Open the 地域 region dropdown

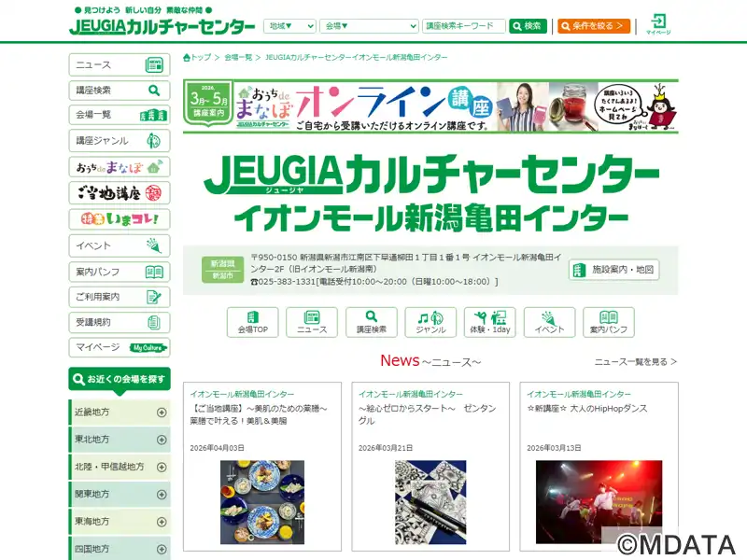tap(289, 26)
